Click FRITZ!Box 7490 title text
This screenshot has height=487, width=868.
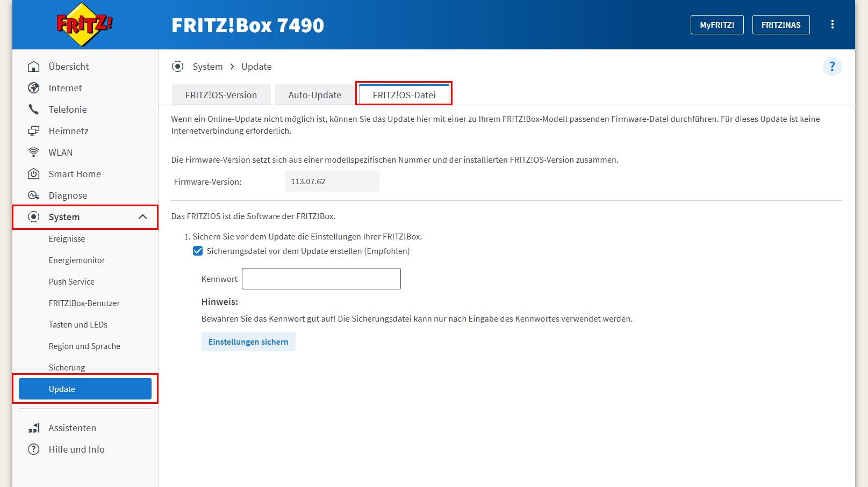click(x=248, y=25)
